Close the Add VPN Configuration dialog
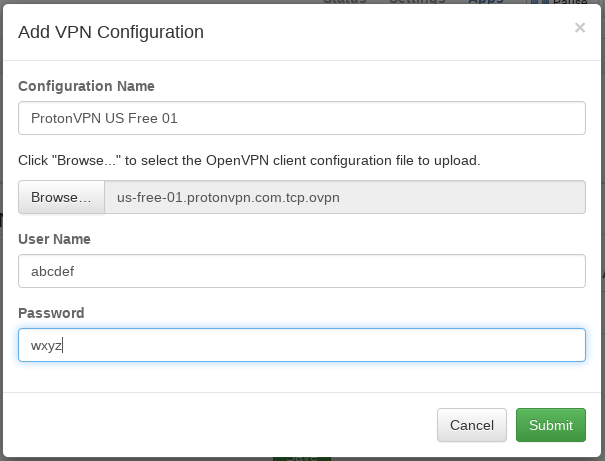The height and width of the screenshot is (461, 605). click(x=579, y=28)
